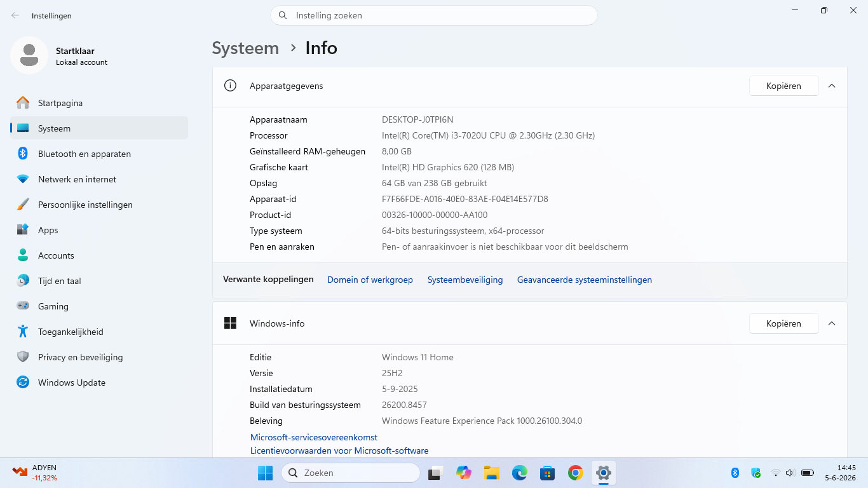868x488 pixels.
Task: Open Microsoft-servicesovereenkomst link
Action: point(314,437)
